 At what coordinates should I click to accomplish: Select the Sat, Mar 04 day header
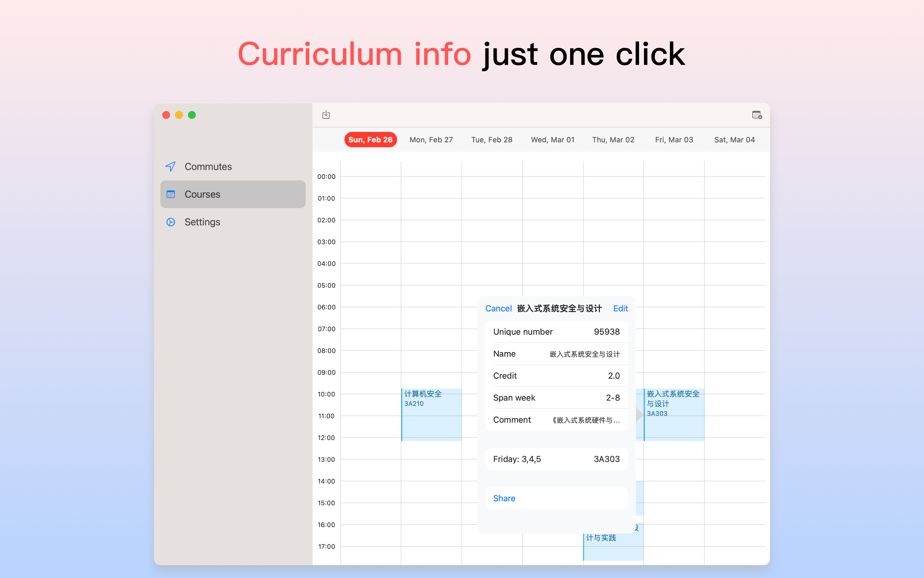tap(735, 140)
